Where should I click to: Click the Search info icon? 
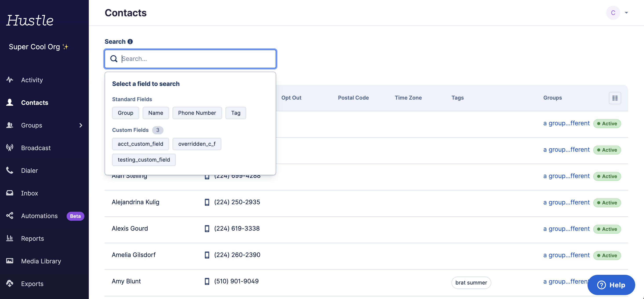[x=130, y=42]
